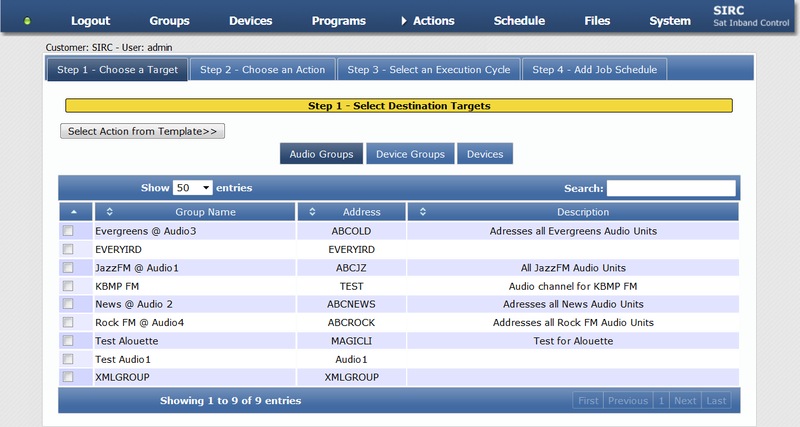Go to Step 4 - Add Job Schedule tab

coord(594,70)
